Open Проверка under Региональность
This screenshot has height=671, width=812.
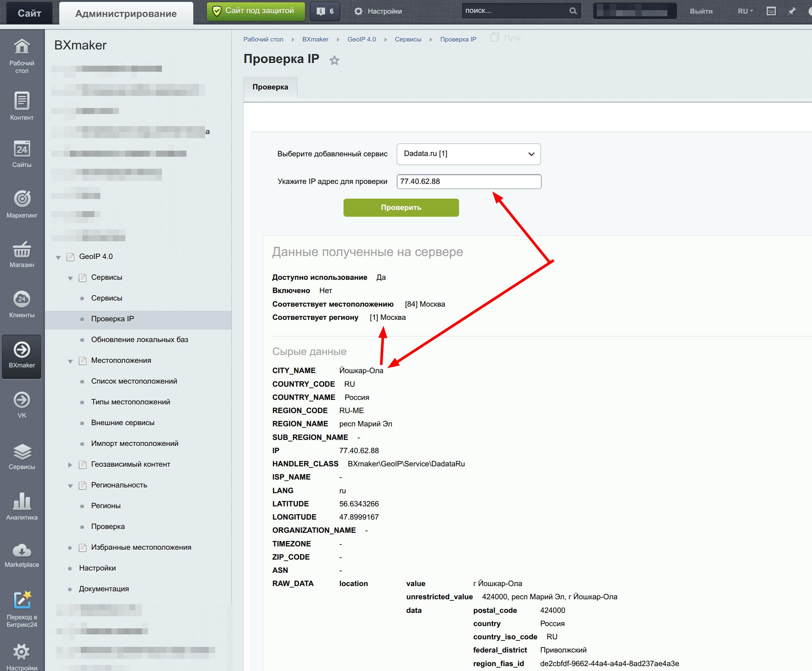pyautogui.click(x=108, y=526)
